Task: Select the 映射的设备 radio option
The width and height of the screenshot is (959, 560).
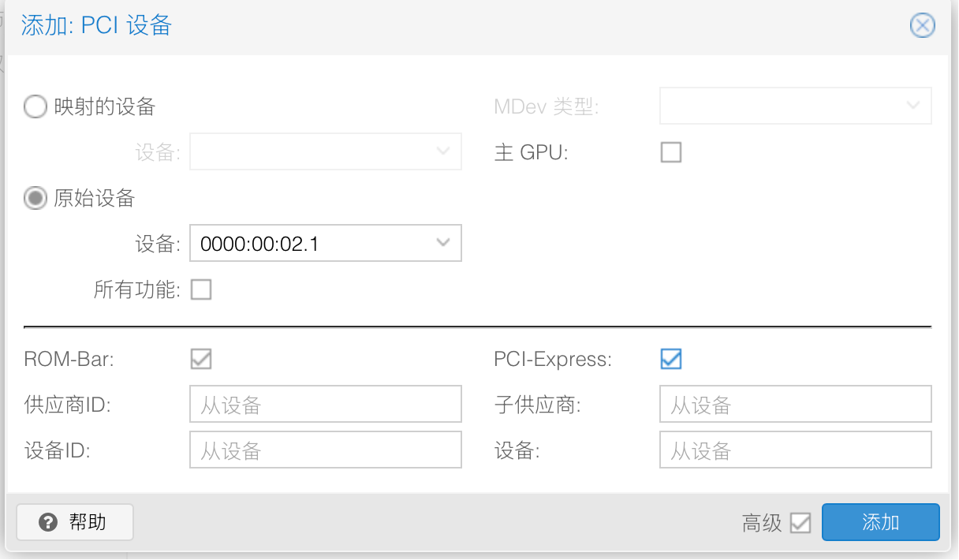Action: (35, 106)
